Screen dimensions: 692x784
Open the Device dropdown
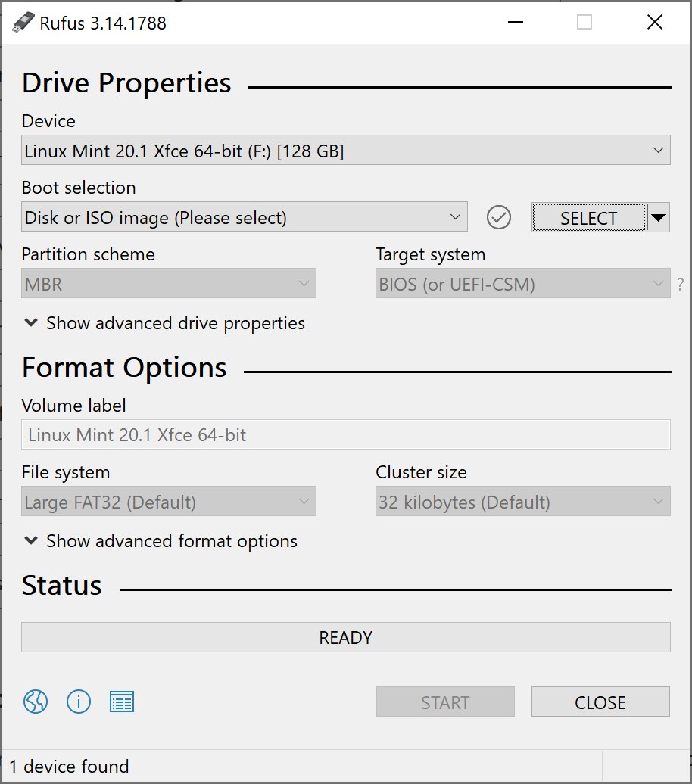tap(345, 151)
